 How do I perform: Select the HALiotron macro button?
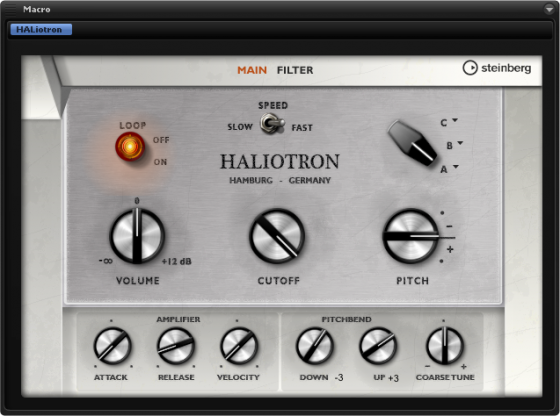(41, 29)
